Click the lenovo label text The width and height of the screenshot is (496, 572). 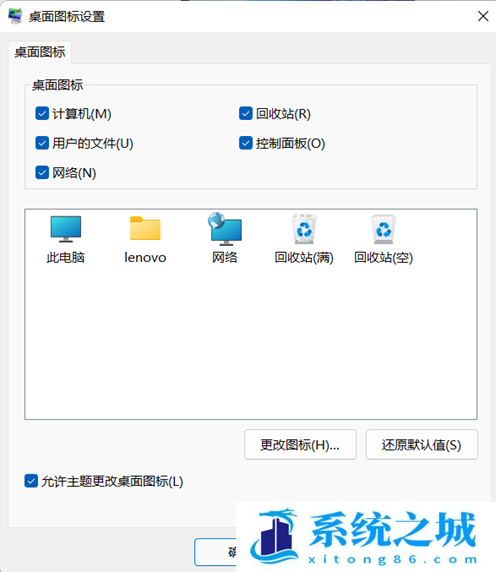[145, 258]
